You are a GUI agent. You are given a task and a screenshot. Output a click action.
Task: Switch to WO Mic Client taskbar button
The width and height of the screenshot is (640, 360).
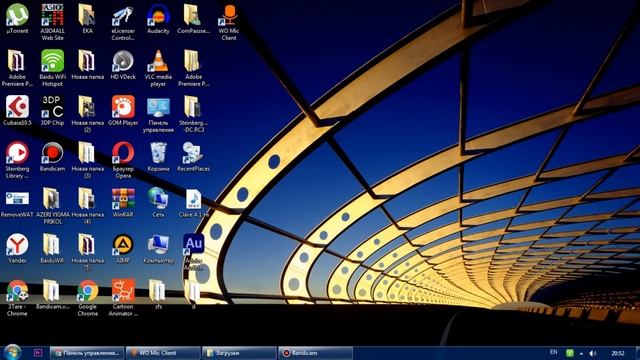tap(163, 353)
